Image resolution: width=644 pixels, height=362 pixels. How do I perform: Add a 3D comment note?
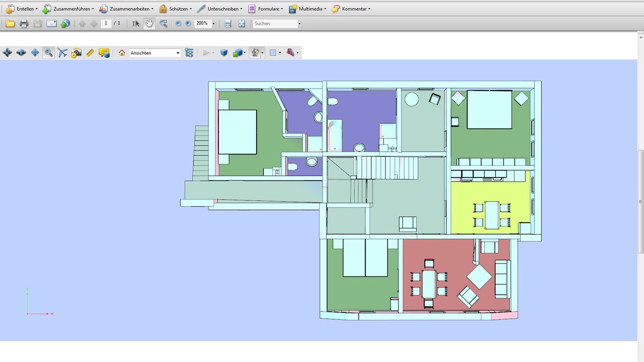click(104, 53)
